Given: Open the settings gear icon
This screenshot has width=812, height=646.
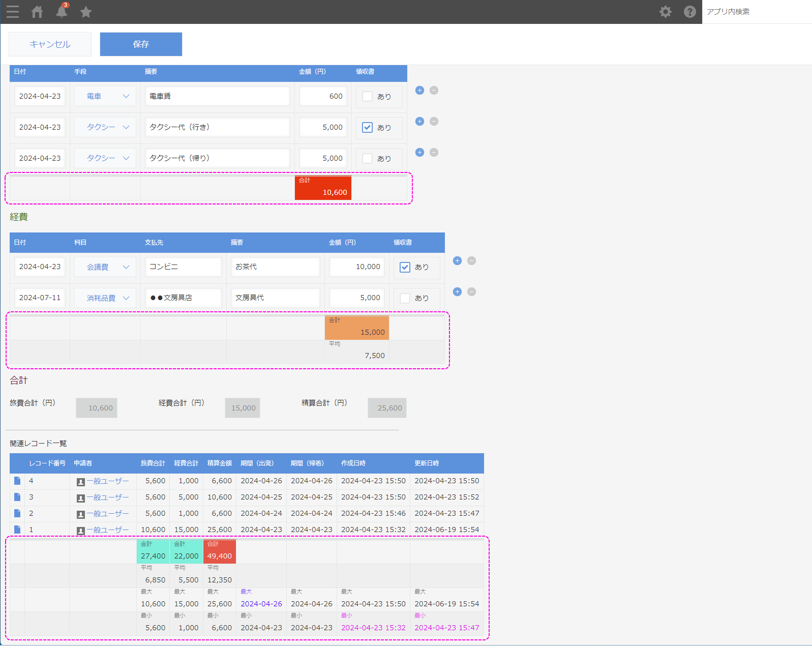Looking at the screenshot, I should [665, 12].
